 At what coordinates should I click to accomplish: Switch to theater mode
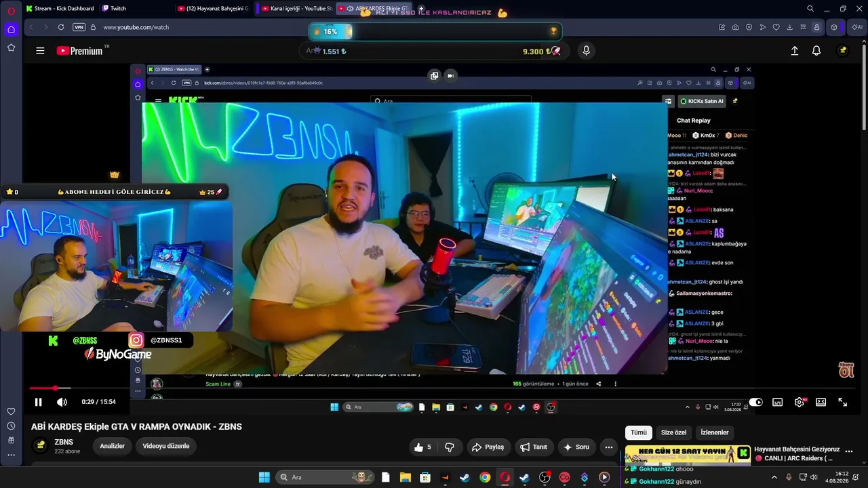pyautogui.click(x=821, y=402)
